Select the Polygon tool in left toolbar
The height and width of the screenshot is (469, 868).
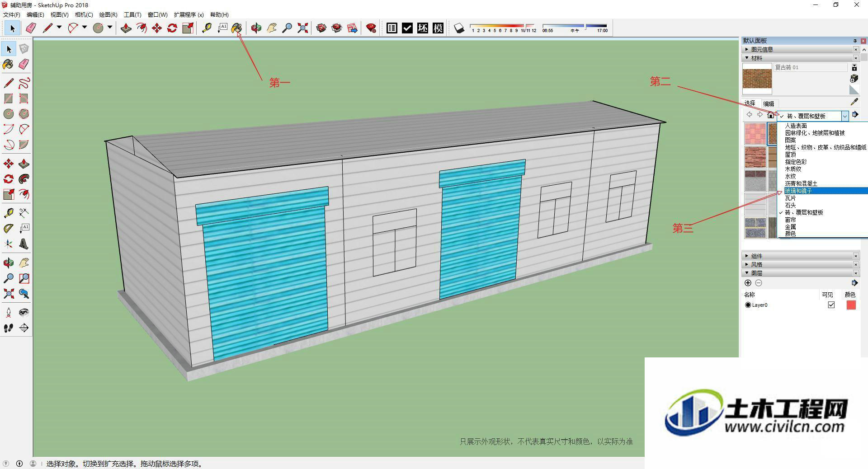coord(24,114)
